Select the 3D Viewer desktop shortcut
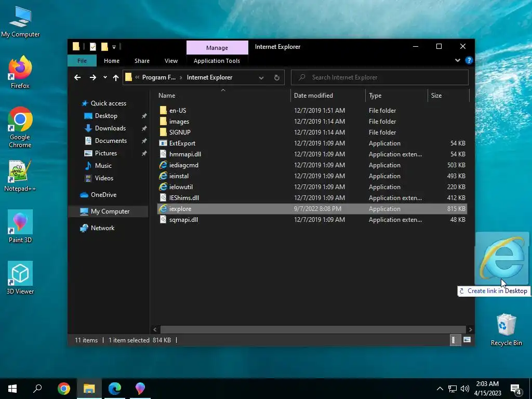 coord(20,278)
